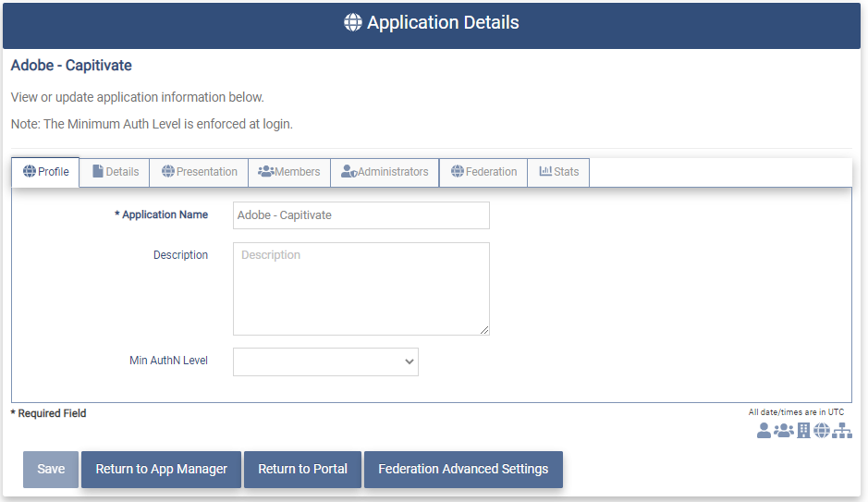868x502 pixels.
Task: Click the Save button
Action: [51, 470]
